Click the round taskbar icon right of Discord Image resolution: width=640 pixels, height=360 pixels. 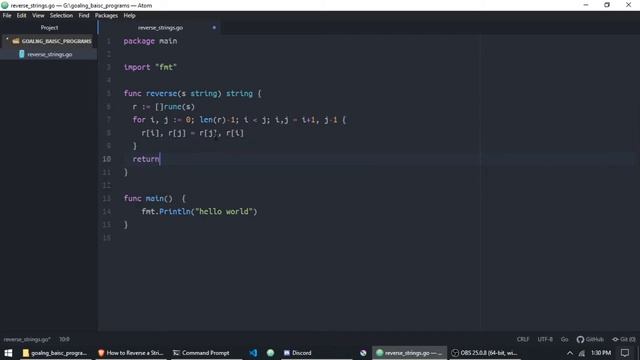(363, 353)
